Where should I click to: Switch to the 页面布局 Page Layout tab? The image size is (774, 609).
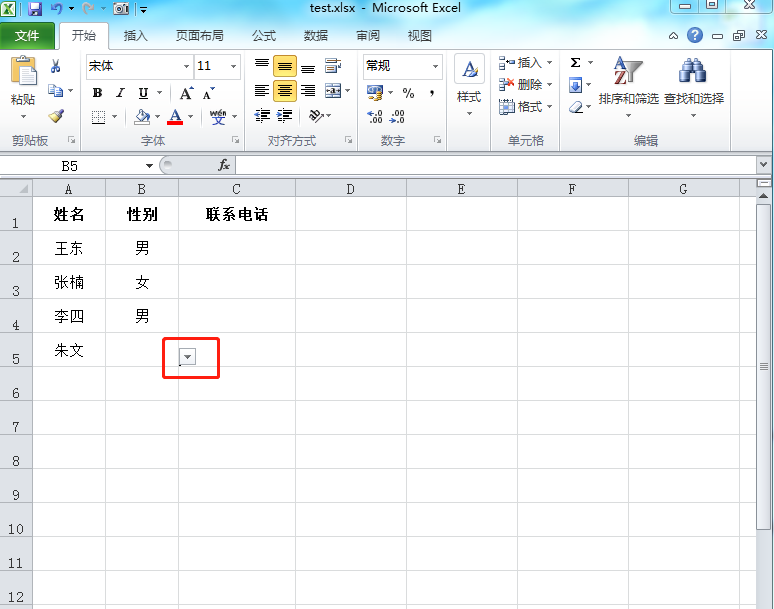click(x=199, y=36)
